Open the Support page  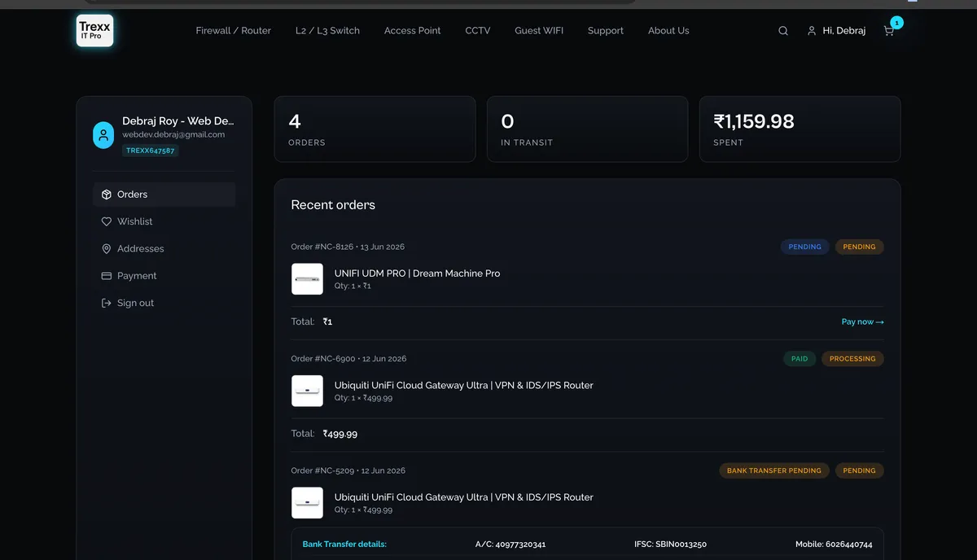(x=606, y=31)
